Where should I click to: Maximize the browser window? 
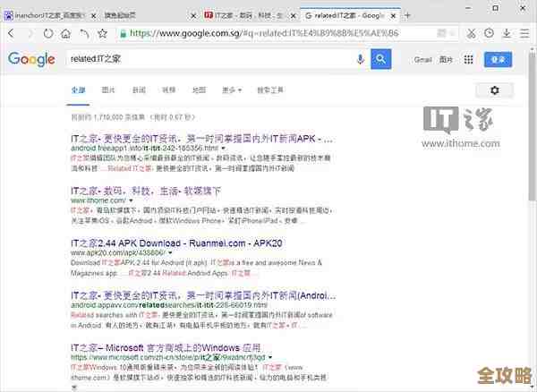coord(495,7)
